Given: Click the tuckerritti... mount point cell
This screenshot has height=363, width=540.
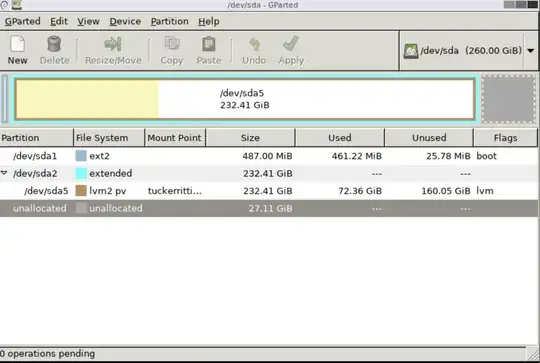Looking at the screenshot, I should point(175,191).
